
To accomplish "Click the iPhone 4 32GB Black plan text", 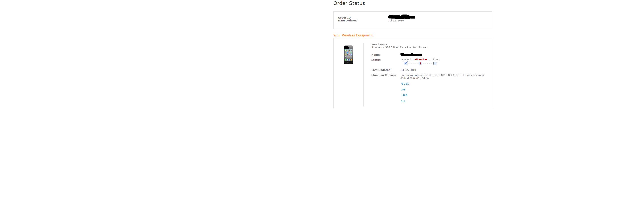I will click(399, 47).
